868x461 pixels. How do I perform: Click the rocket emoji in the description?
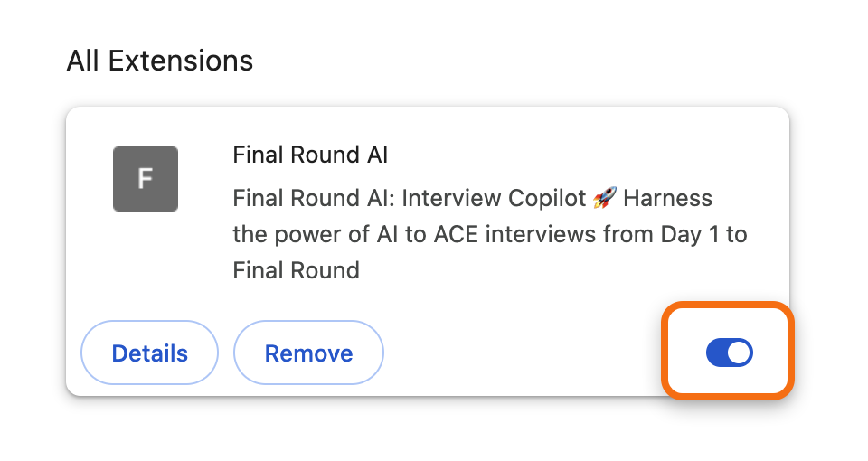605,198
